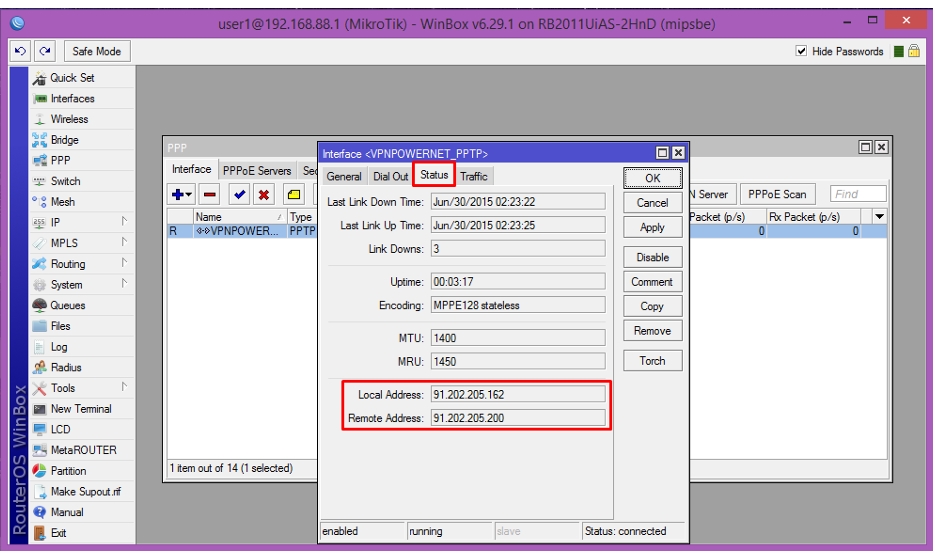The width and height of the screenshot is (937, 555).
Task: Switch to the Traffic tab
Action: [474, 176]
